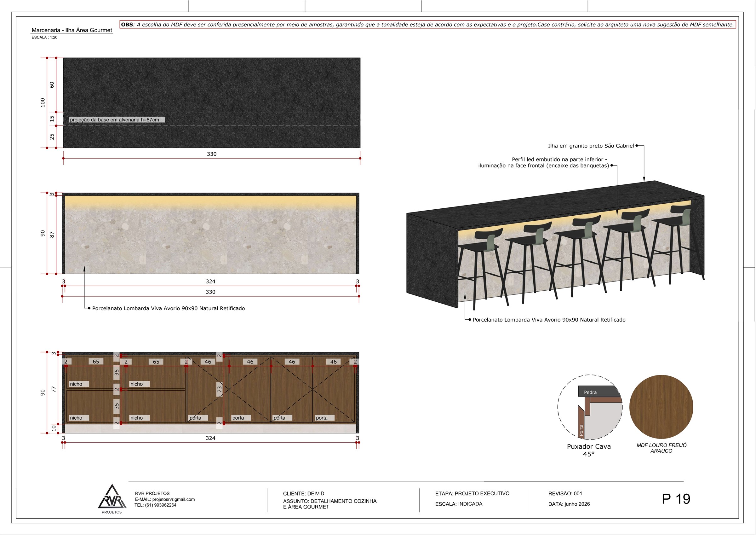Click the Porcelanato Lombarda label under front elevation
The height and width of the screenshot is (535, 756).
coord(168,308)
